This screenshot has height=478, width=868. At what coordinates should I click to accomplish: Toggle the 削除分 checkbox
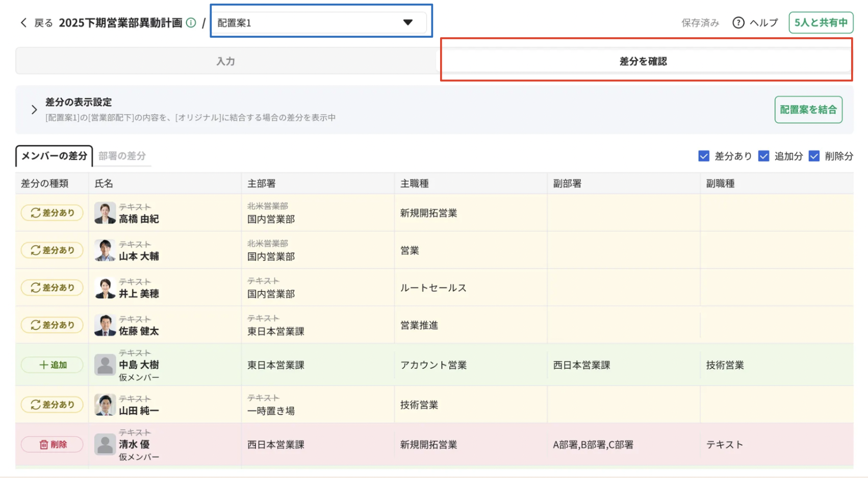pyautogui.click(x=814, y=156)
